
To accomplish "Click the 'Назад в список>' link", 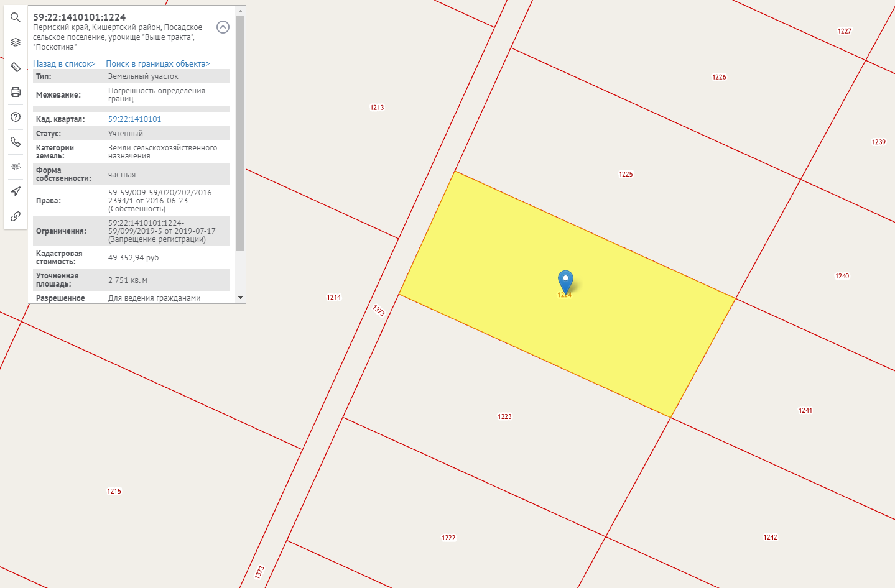I will (64, 63).
